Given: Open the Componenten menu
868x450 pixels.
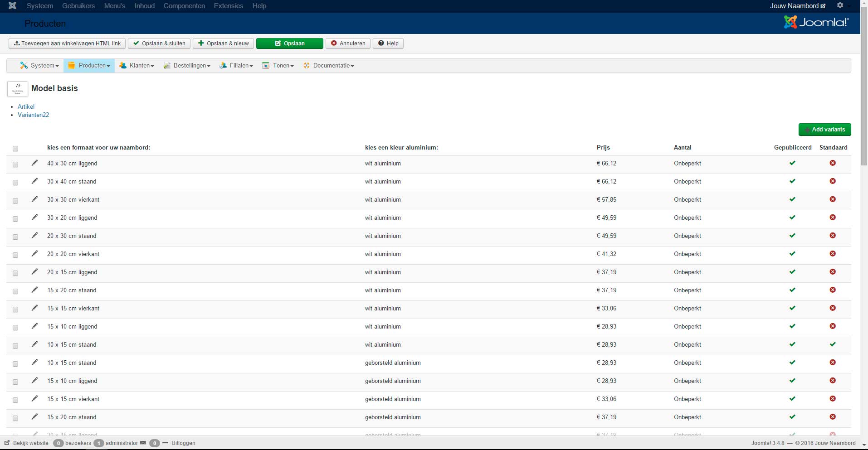Looking at the screenshot, I should [184, 6].
